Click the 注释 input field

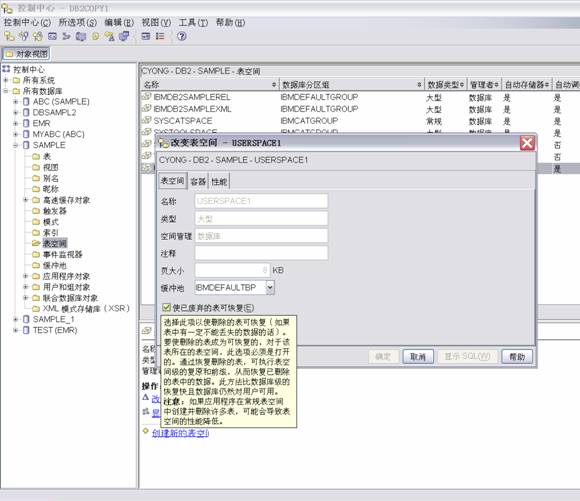click(261, 253)
